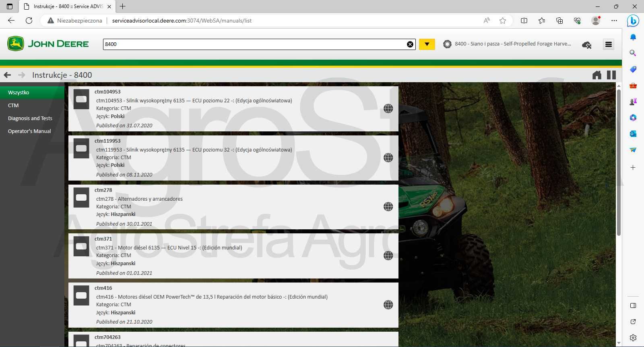The width and height of the screenshot is (644, 347).
Task: Refresh the browser page
Action: point(29,21)
